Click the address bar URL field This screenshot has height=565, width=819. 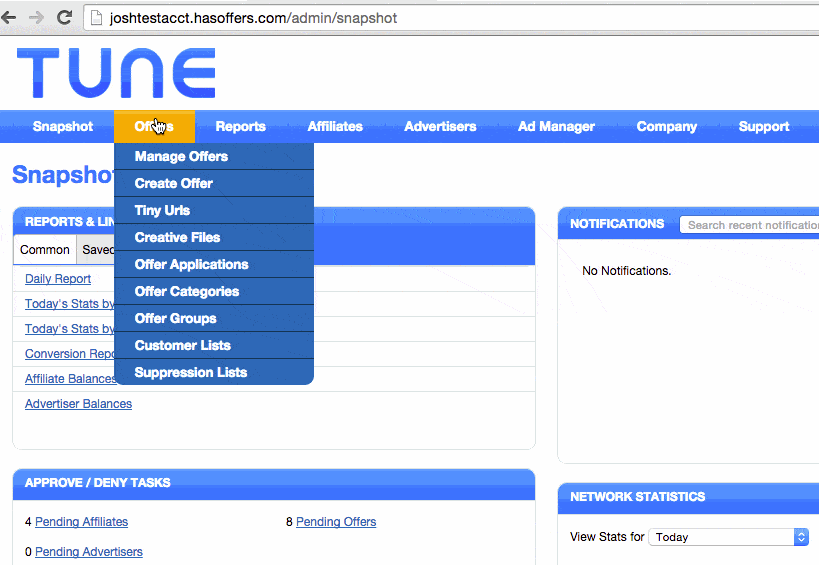pos(452,18)
